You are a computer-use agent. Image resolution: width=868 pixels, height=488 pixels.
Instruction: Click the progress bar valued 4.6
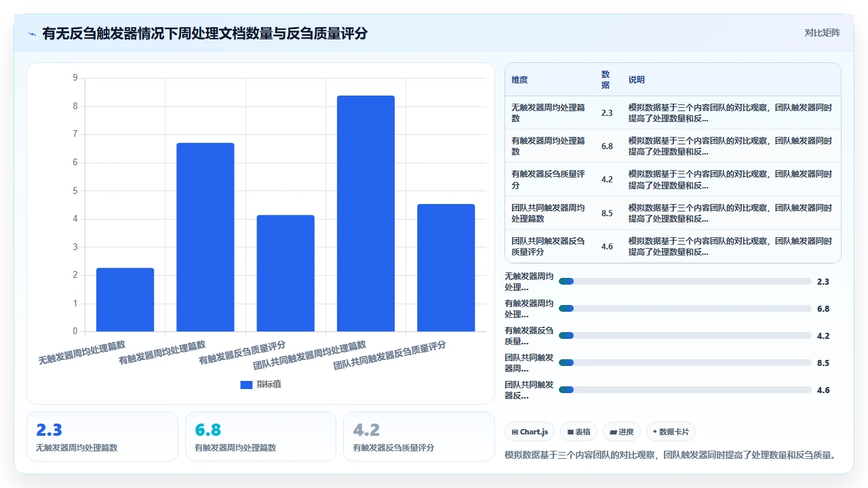(x=685, y=390)
